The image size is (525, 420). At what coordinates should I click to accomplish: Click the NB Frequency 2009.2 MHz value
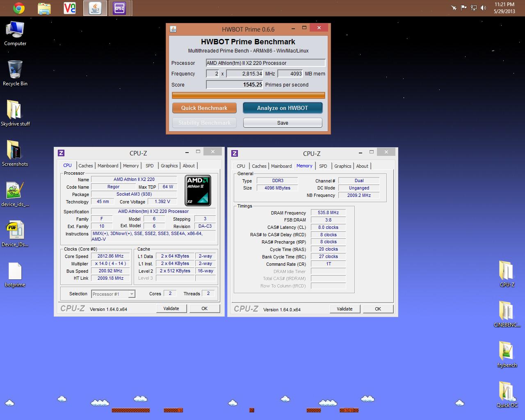359,195
